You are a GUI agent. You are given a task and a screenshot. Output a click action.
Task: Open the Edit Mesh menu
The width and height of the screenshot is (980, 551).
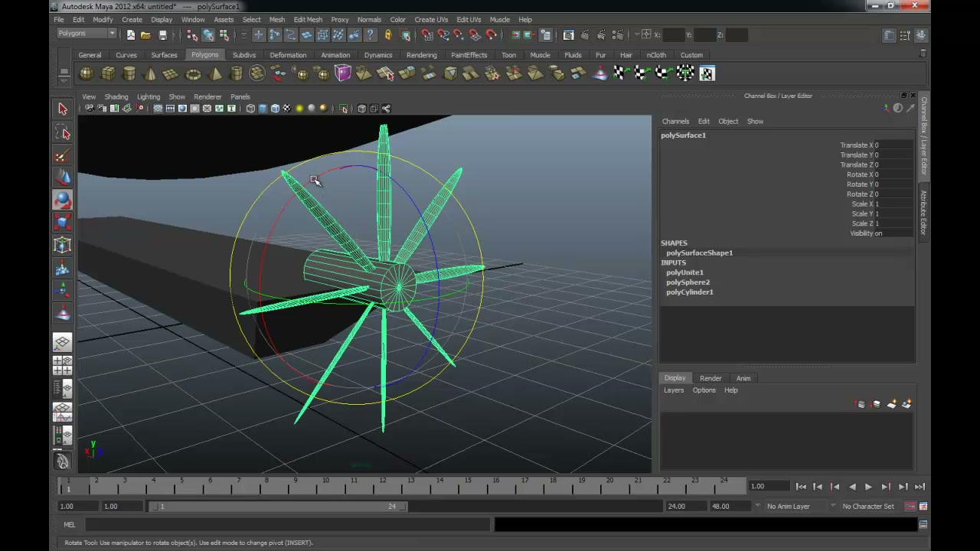[x=308, y=20]
